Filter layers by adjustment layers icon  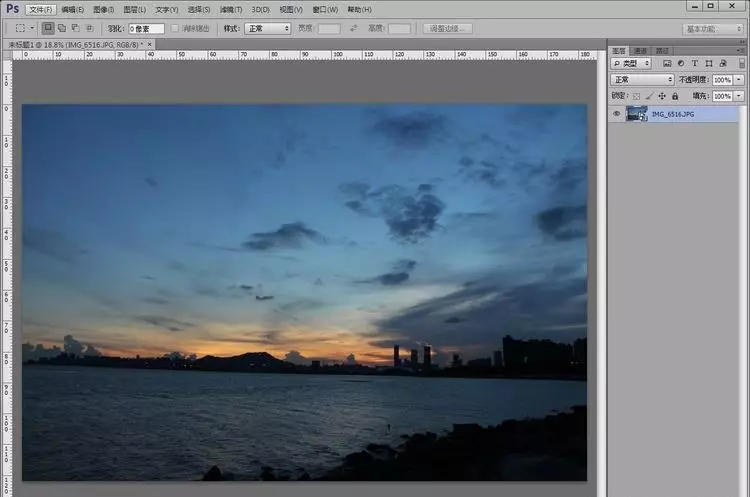[x=681, y=63]
